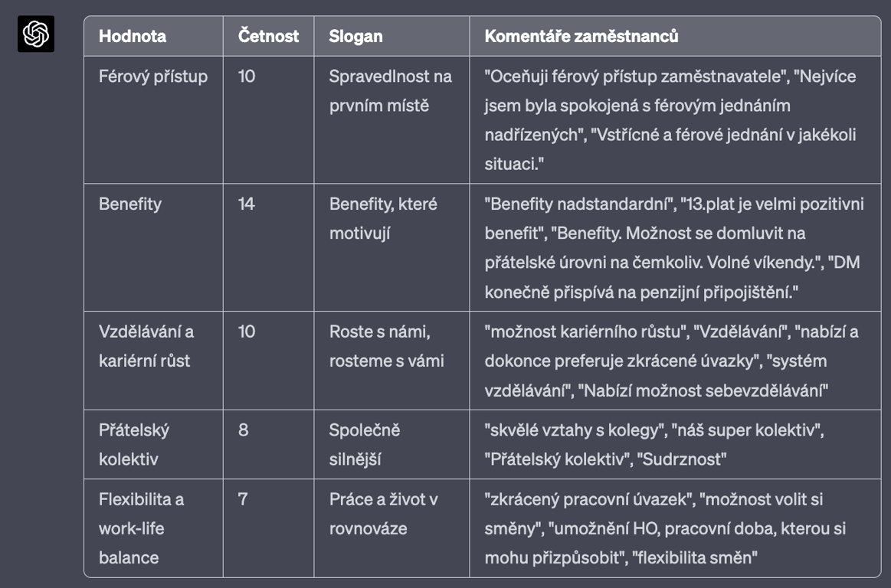Select slogan Práce a život v rovnováze
This screenshot has height=588, width=891.
tap(383, 514)
